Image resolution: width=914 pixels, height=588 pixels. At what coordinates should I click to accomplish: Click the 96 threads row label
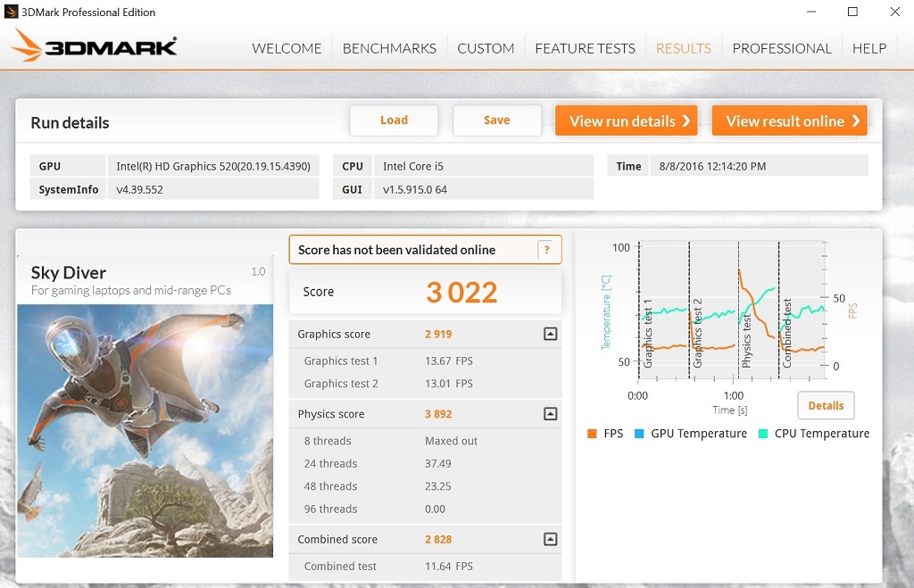pos(330,509)
